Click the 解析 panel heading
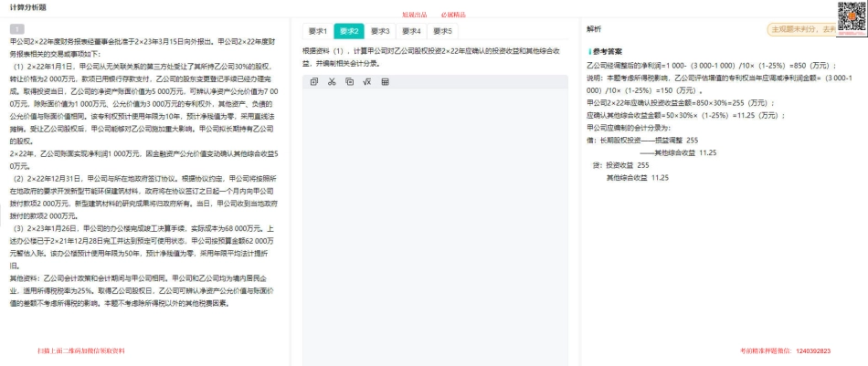 [x=594, y=29]
